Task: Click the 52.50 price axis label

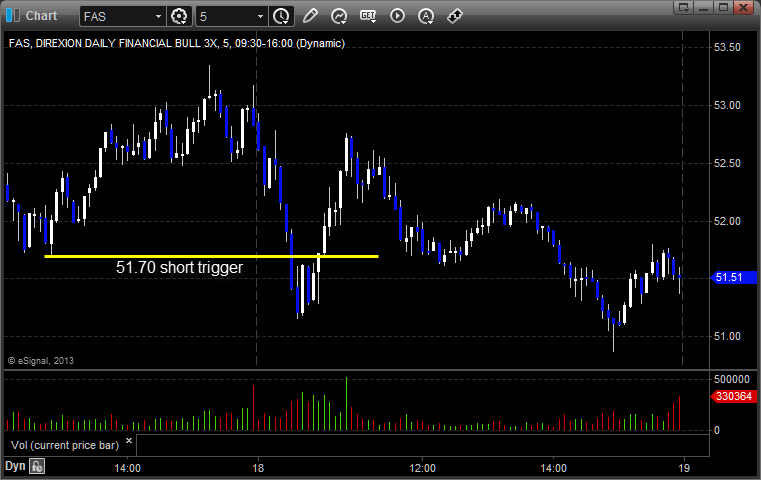Action: pyautogui.click(x=727, y=164)
